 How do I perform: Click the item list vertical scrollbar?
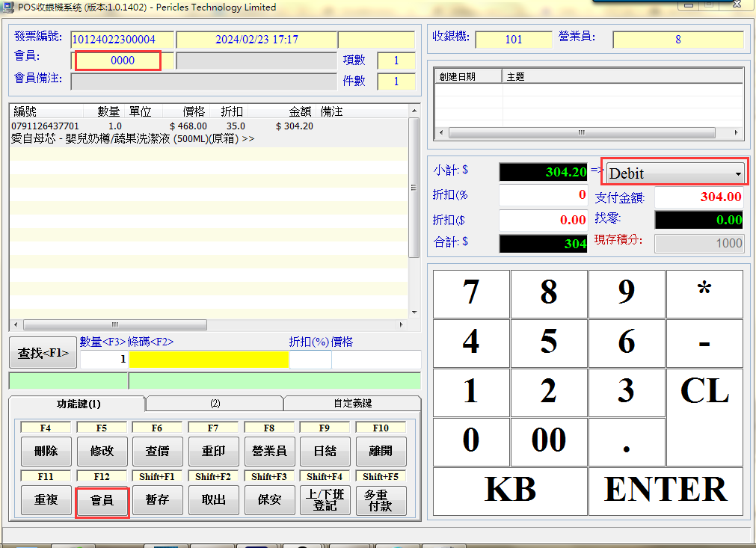[x=414, y=188]
